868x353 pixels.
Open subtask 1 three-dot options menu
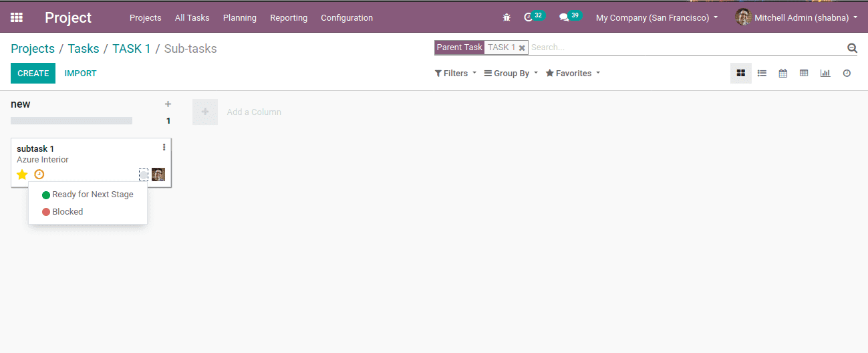pos(164,147)
